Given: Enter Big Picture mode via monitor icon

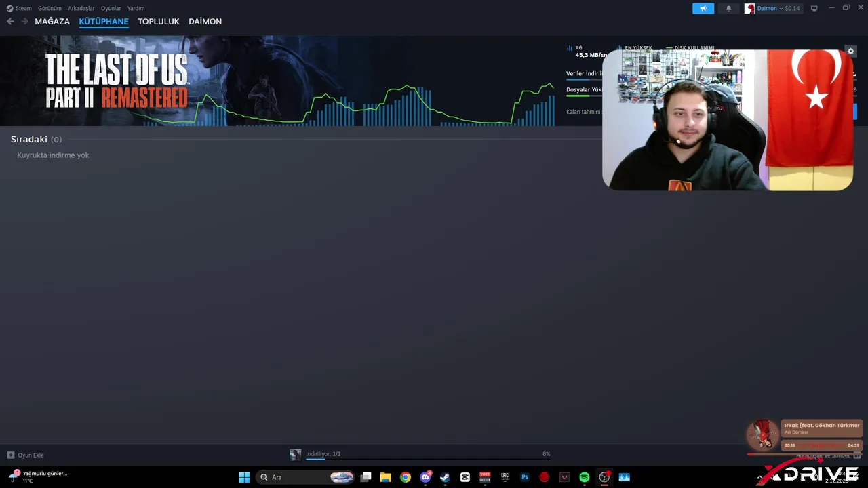Looking at the screenshot, I should click(814, 8).
